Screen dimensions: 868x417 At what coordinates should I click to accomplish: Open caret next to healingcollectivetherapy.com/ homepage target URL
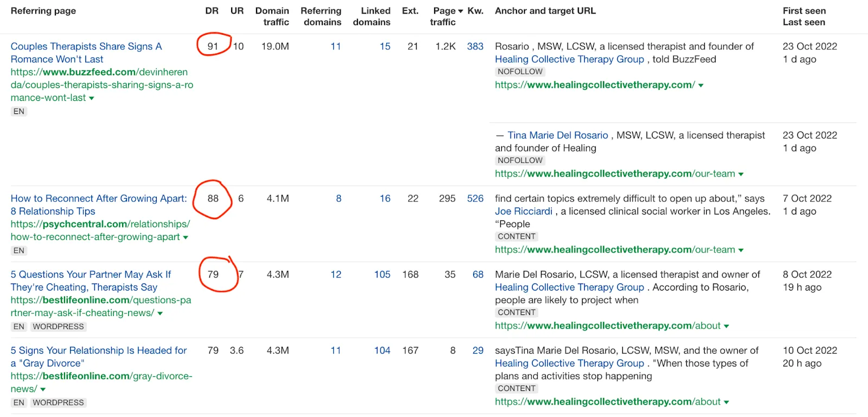coord(701,85)
